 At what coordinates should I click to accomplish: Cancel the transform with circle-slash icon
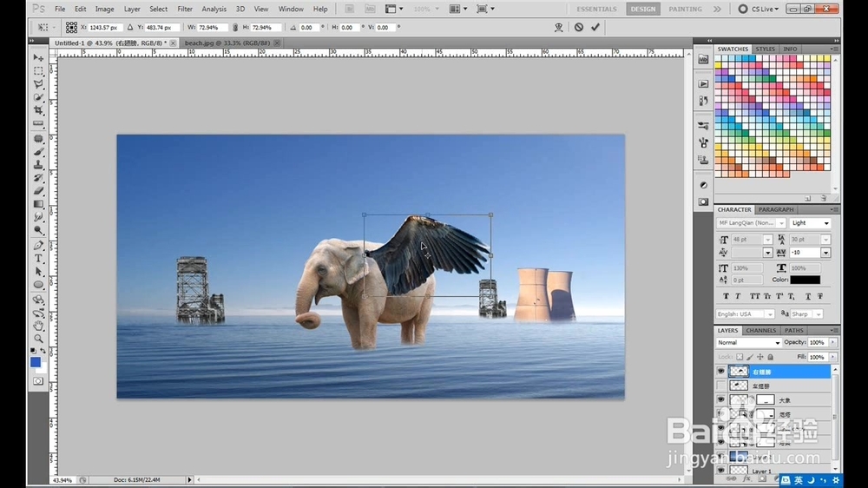(578, 27)
